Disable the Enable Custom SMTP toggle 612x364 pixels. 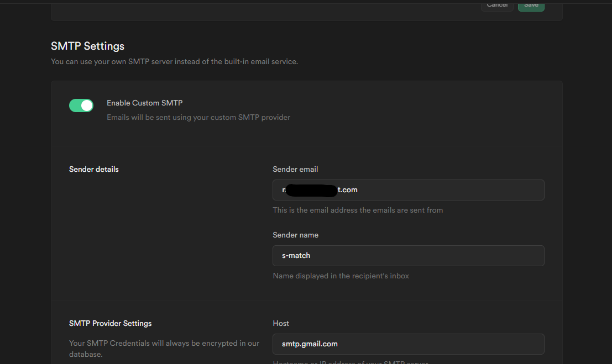[x=81, y=105]
